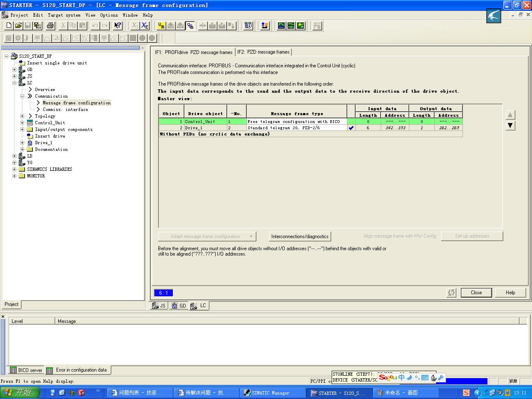Viewport: 532px width, 399px height.
Task: Move telegram down with the black down arrow
Action: 510,125
